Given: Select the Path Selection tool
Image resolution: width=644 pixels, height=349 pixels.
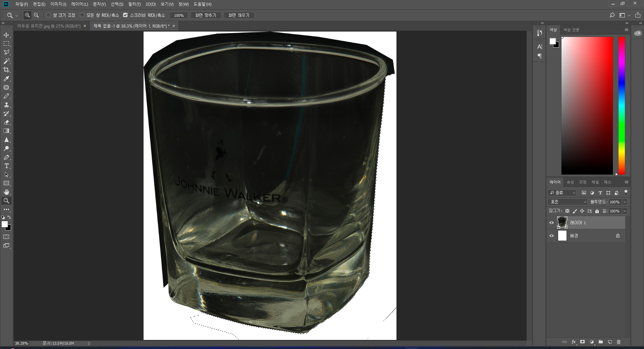Looking at the screenshot, I should pos(6,175).
